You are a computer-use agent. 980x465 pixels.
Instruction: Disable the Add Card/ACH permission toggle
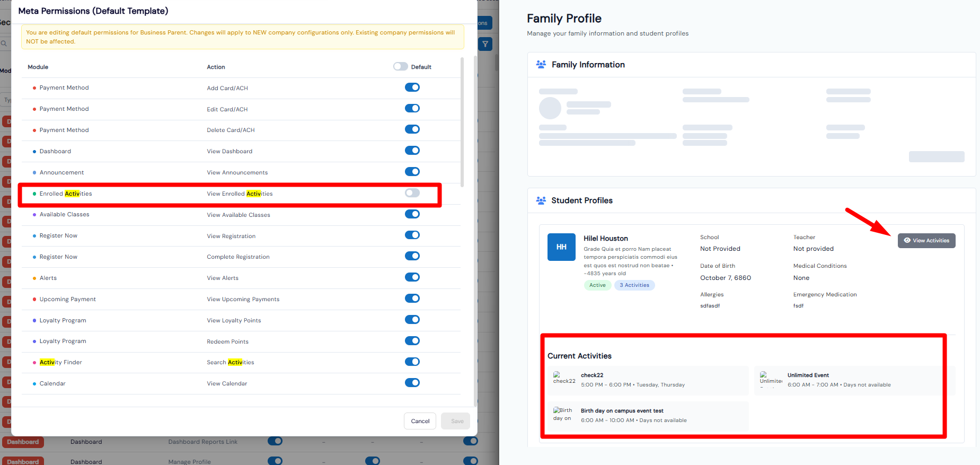412,87
